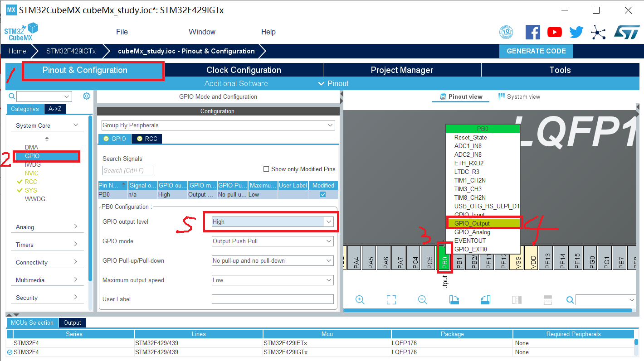Viewport: 644px width, 361px height.
Task: Click the vertical split view icon
Action: click(x=517, y=300)
